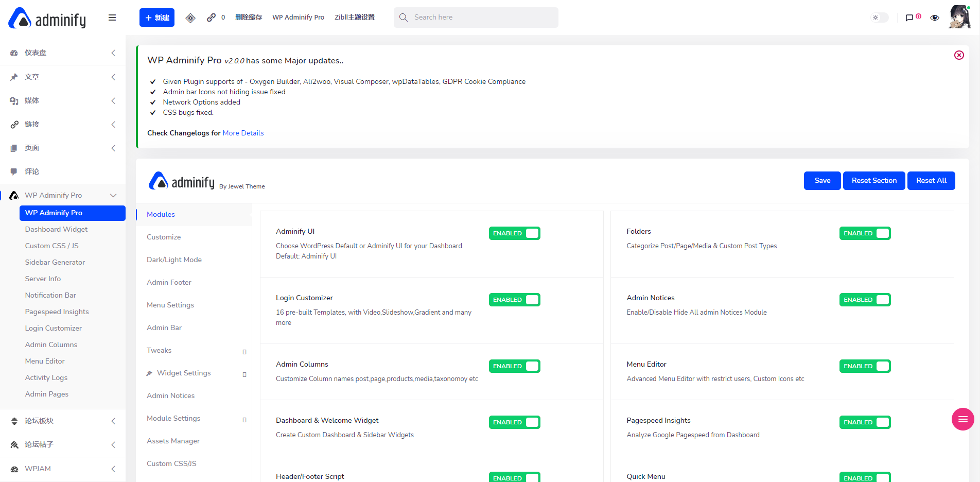Open the Admin Footer tab
Image resolution: width=980 pixels, height=482 pixels.
point(194,282)
